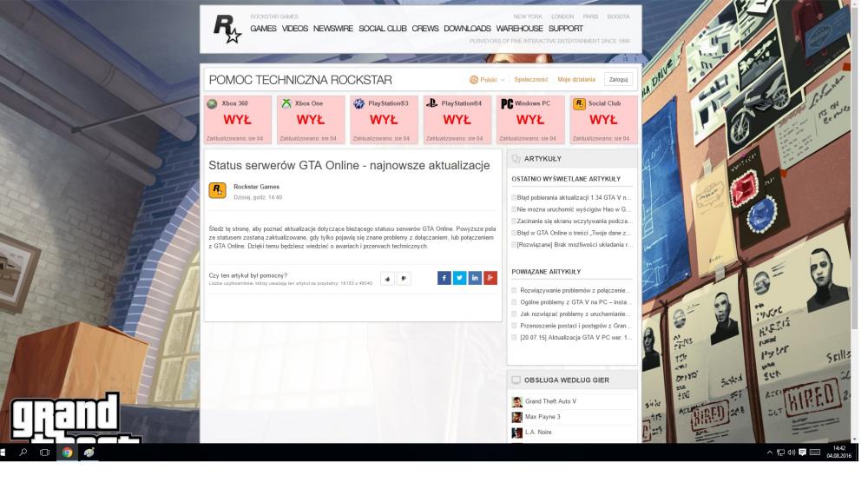Viewport: 868px width, 489px height.
Task: Open article Błąd w GTA Online o treści
Action: (574, 233)
